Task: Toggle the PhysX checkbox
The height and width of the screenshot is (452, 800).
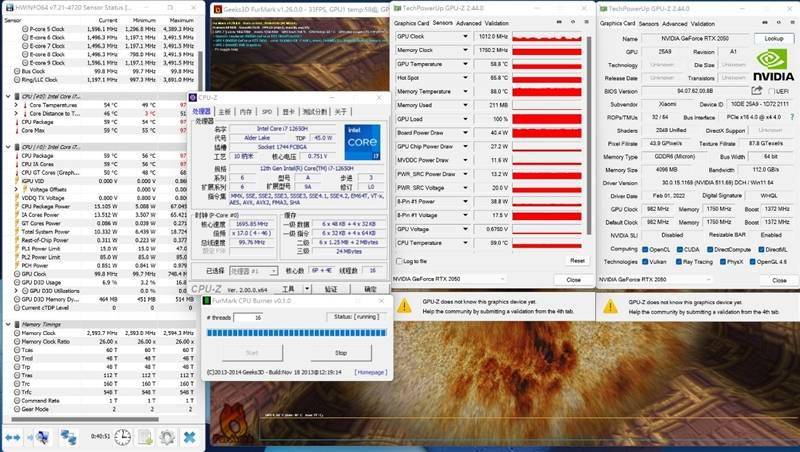Action: pos(723,262)
